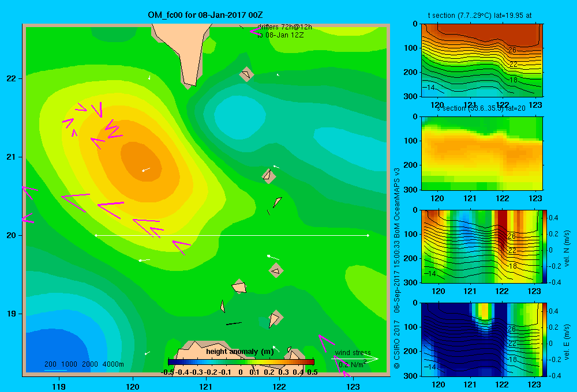This screenshot has height=392, width=577.
Task: Click the 'vel. N (m/s)' colorbar
Action: tap(545, 246)
